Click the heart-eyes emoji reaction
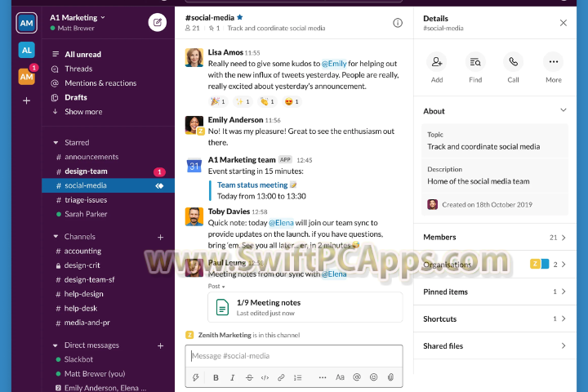This screenshot has width=588, height=392. (292, 101)
